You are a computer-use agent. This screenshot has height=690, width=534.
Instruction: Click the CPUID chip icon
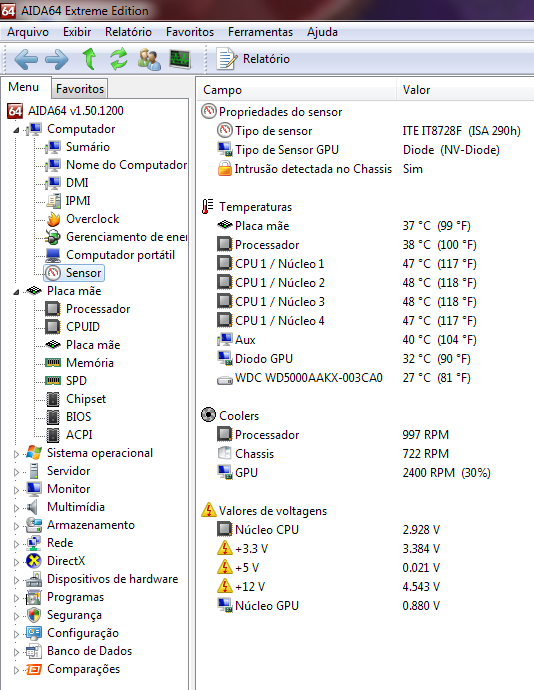click(53, 327)
